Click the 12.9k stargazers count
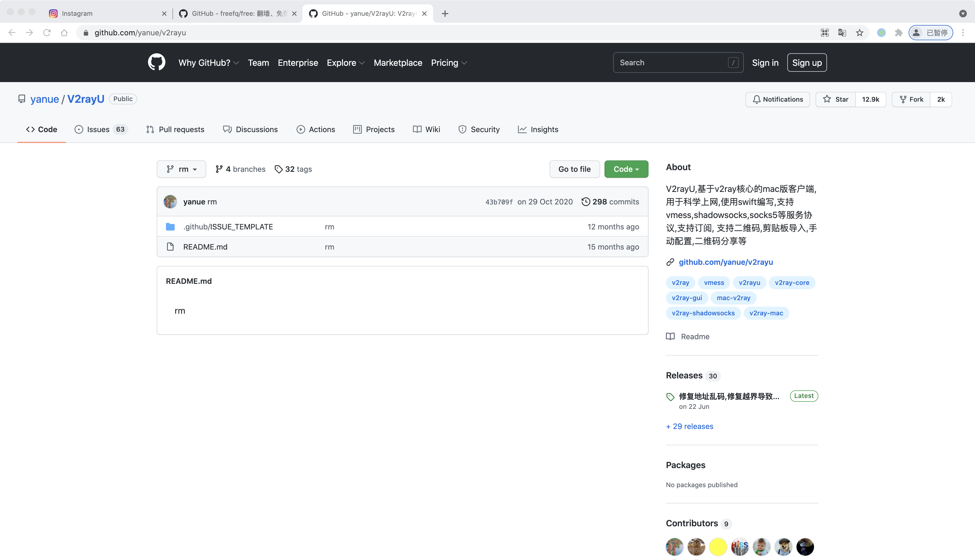The height and width of the screenshot is (560, 975). click(870, 99)
